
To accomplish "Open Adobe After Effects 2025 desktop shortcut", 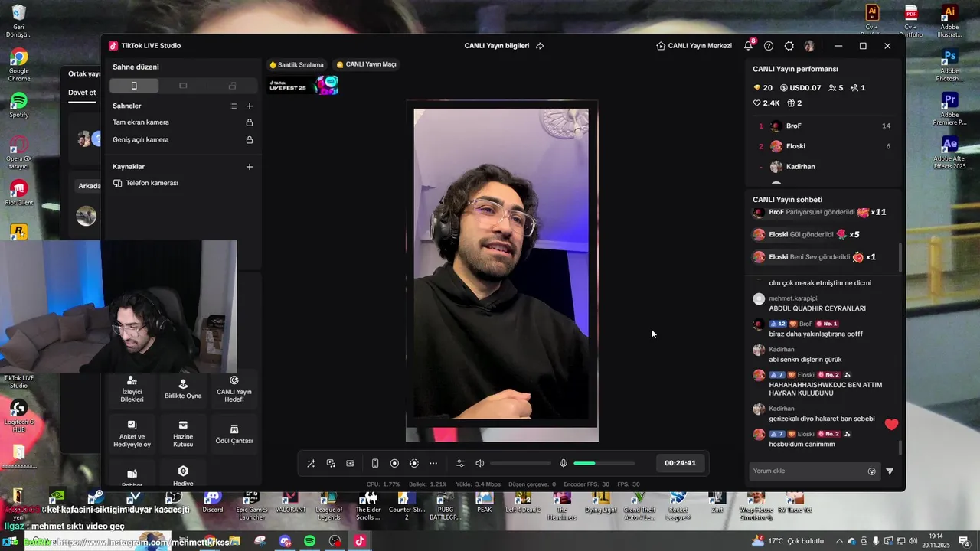I will (x=949, y=152).
